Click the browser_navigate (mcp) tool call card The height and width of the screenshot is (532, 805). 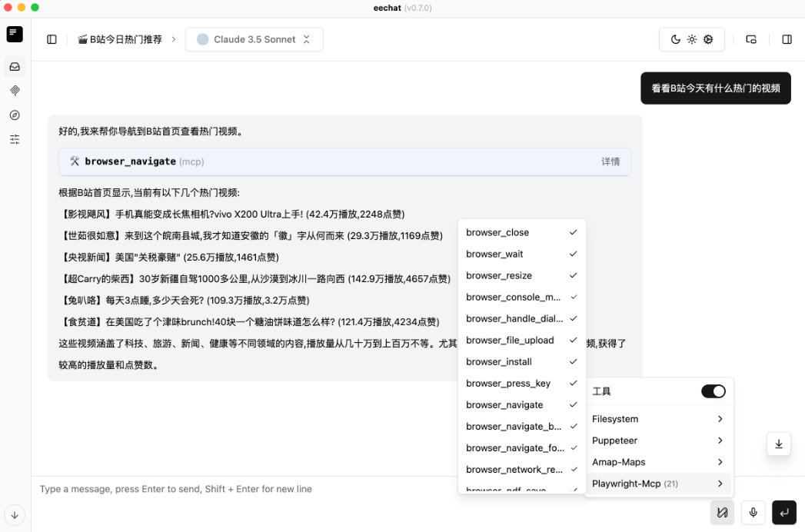pyautogui.click(x=344, y=161)
